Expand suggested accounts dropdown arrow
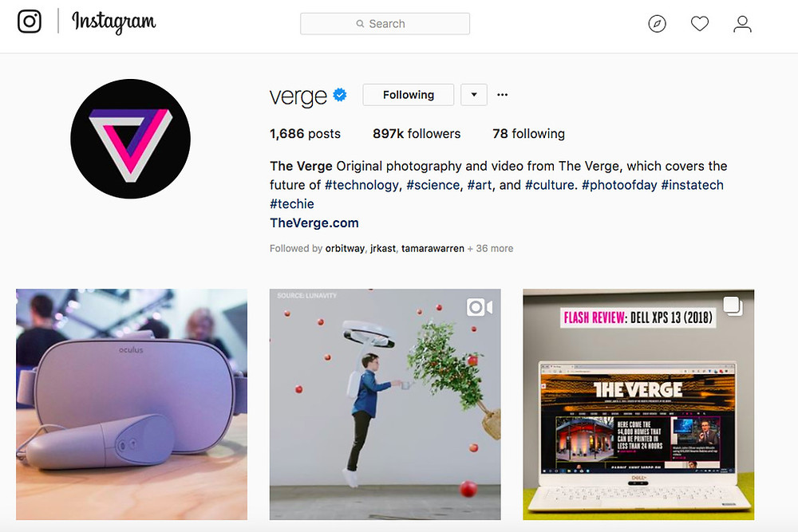Viewport: 798px width, 532px height. (x=474, y=95)
